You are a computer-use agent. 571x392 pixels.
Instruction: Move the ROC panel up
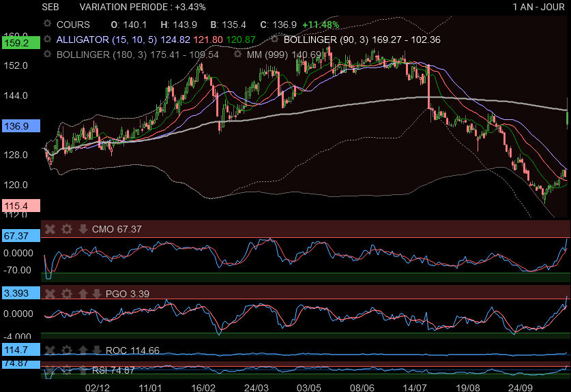pyautogui.click(x=83, y=350)
